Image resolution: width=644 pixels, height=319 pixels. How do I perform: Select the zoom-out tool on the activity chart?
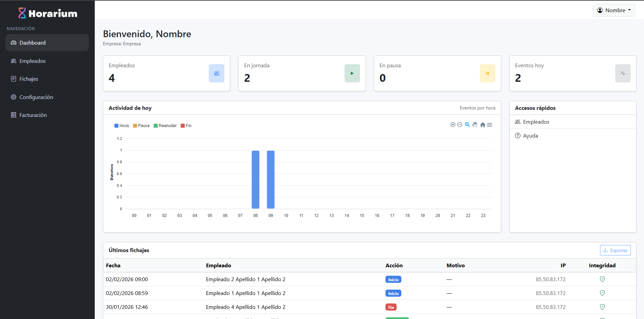pos(460,125)
